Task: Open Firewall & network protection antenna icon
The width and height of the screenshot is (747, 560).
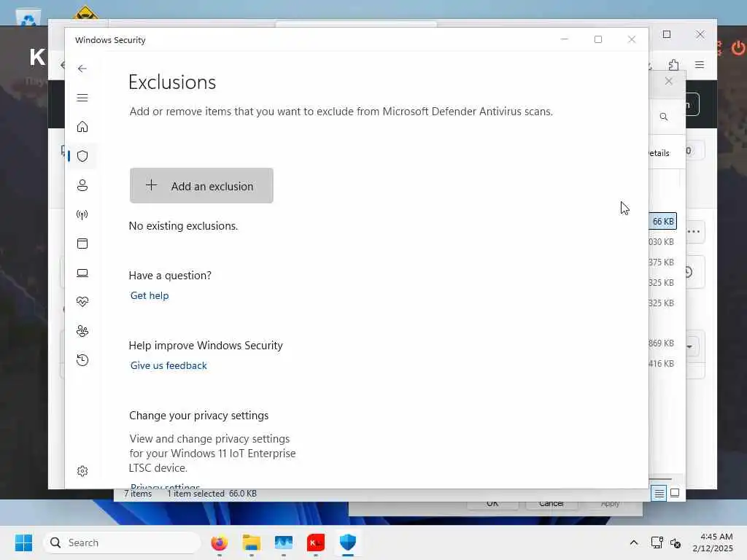Action: pos(82,215)
